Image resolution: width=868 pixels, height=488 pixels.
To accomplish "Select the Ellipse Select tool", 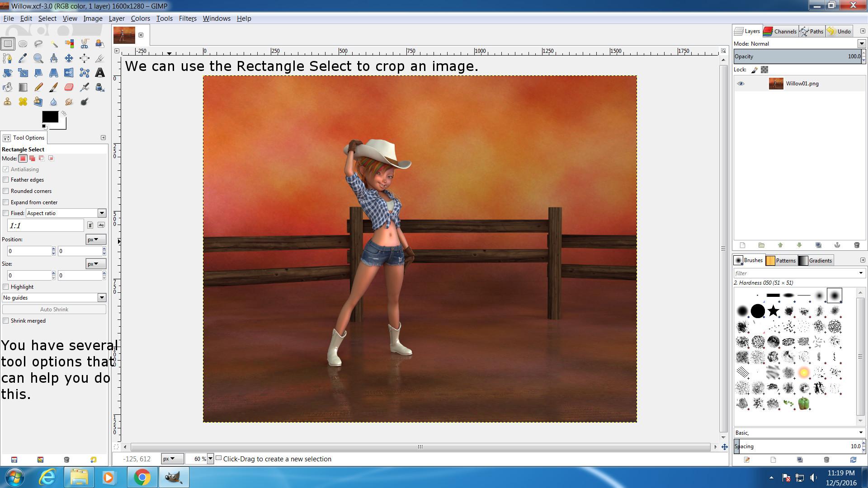I will 23,44.
